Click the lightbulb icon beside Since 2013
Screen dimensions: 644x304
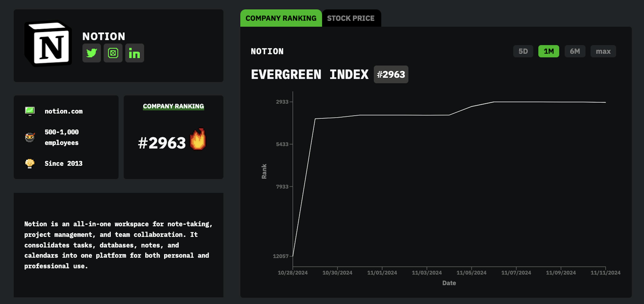click(30, 164)
